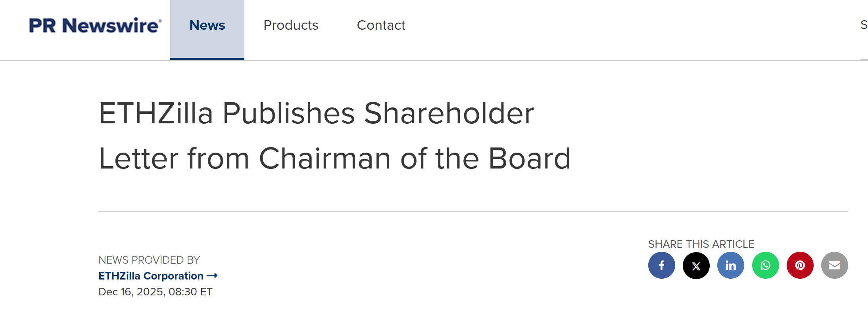Click the Dec 16, 2025 timestamp
868x314 pixels.
point(155,292)
